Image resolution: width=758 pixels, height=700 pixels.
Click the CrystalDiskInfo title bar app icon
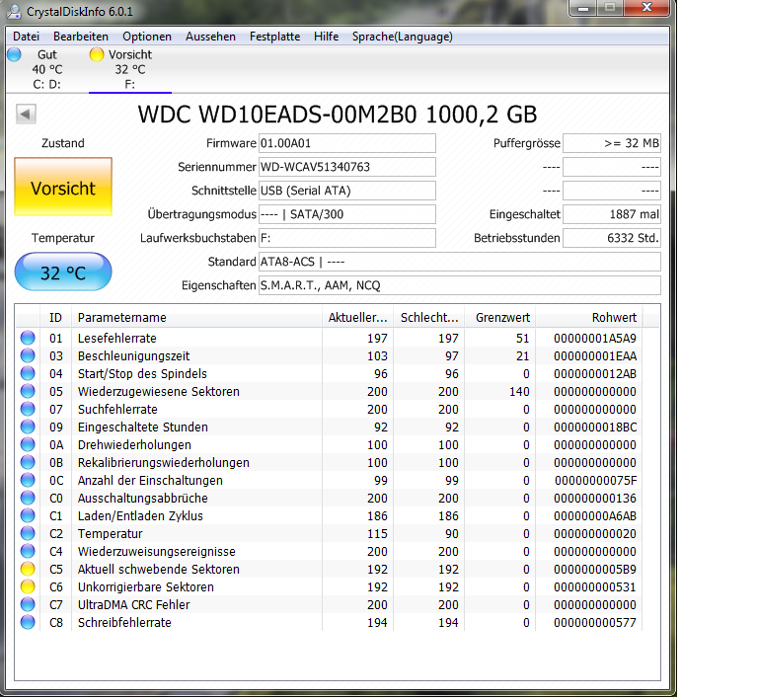pyautogui.click(x=14, y=11)
